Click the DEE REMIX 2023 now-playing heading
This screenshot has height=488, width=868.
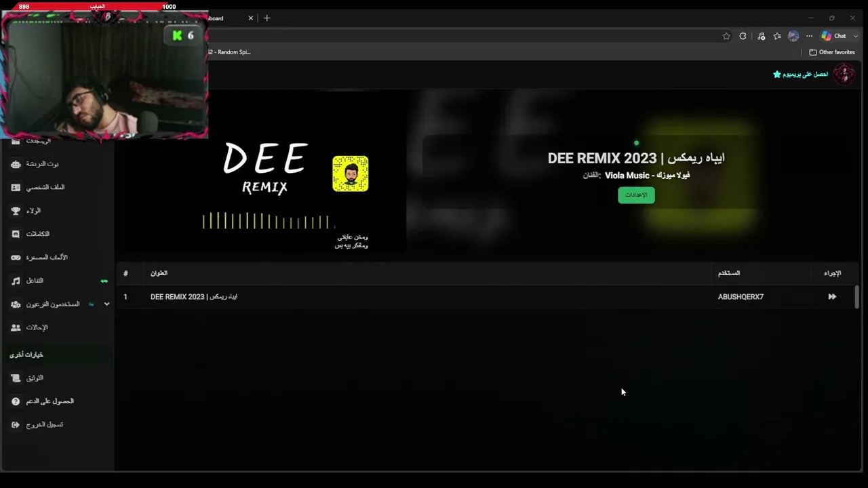(636, 158)
